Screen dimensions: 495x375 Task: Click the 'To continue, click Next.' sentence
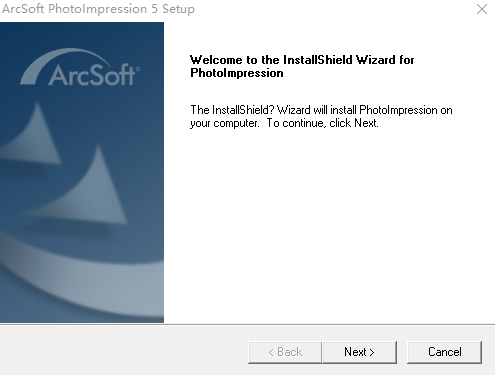(322, 123)
